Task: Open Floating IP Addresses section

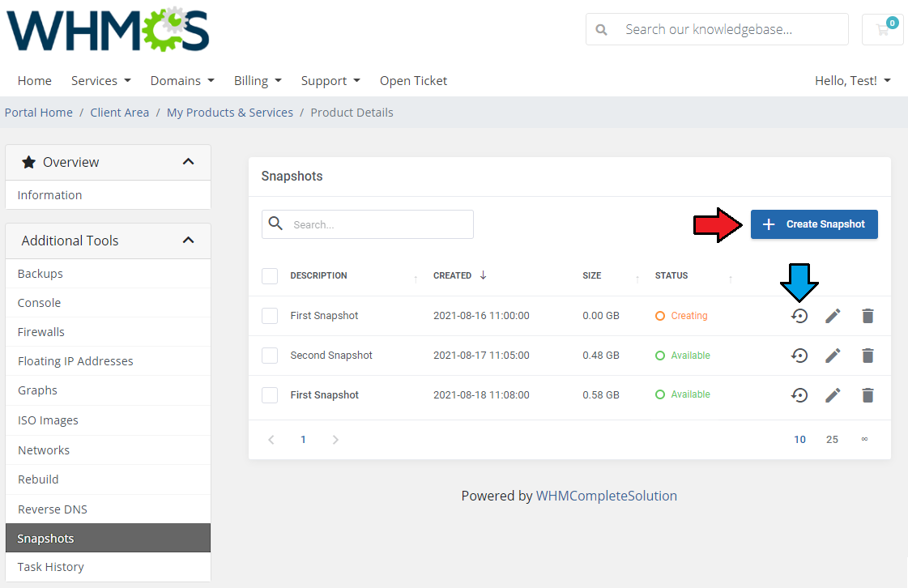Action: pos(108,361)
